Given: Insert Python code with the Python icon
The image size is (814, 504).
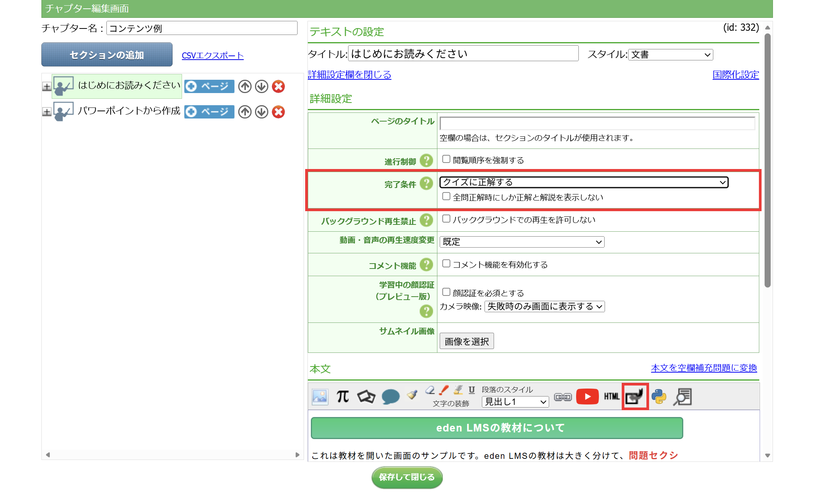Looking at the screenshot, I should coord(659,397).
